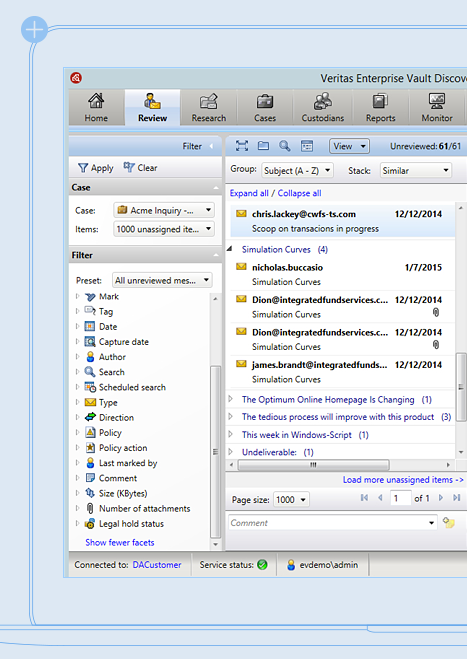467x659 pixels.
Task: Click the add comment note icon
Action: [x=449, y=523]
